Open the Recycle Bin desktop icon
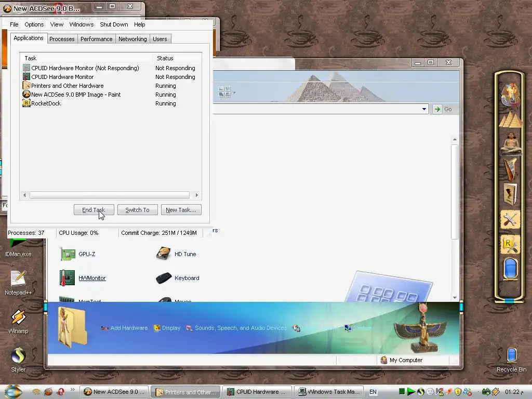The image size is (532, 399). (x=511, y=360)
